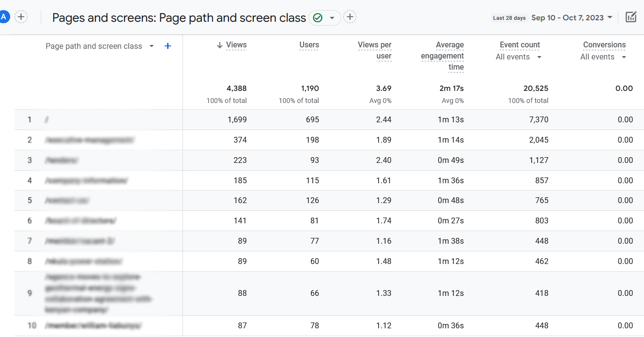
Task: Open Event count All events dropdown
Action: point(539,57)
